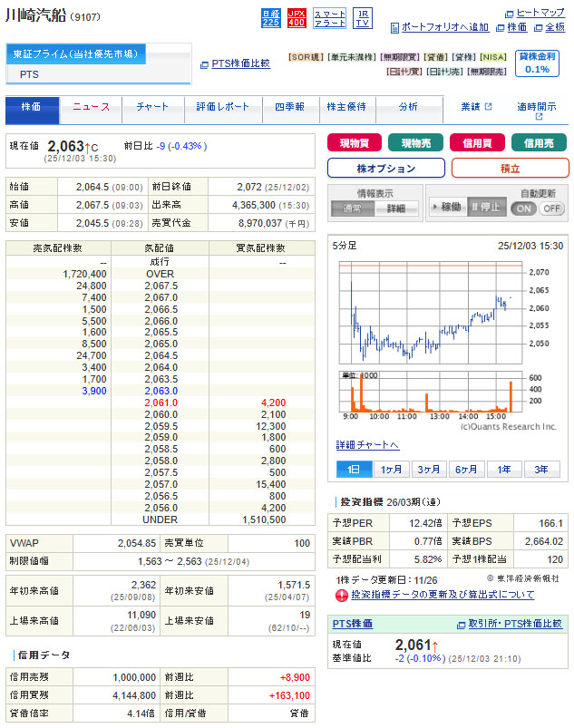Open the 詳細チャートへ link
The image size is (574, 728).
367,445
